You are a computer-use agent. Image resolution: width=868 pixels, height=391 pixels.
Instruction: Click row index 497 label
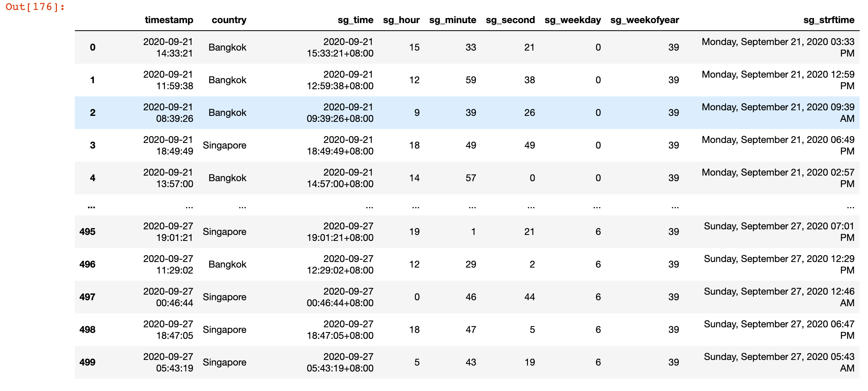87,297
